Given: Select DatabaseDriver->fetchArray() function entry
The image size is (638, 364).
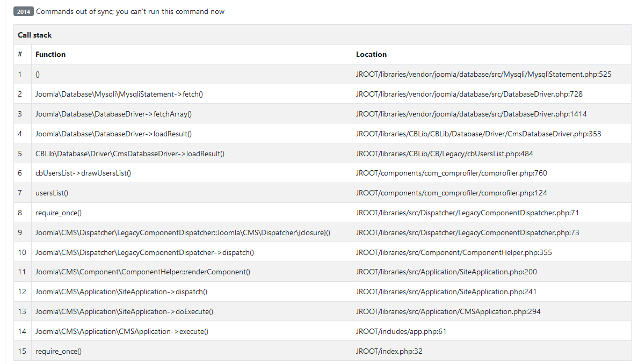Looking at the screenshot, I should (x=113, y=114).
